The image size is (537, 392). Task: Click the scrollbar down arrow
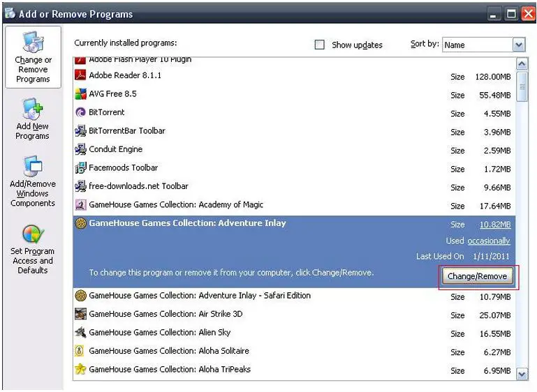[522, 374]
